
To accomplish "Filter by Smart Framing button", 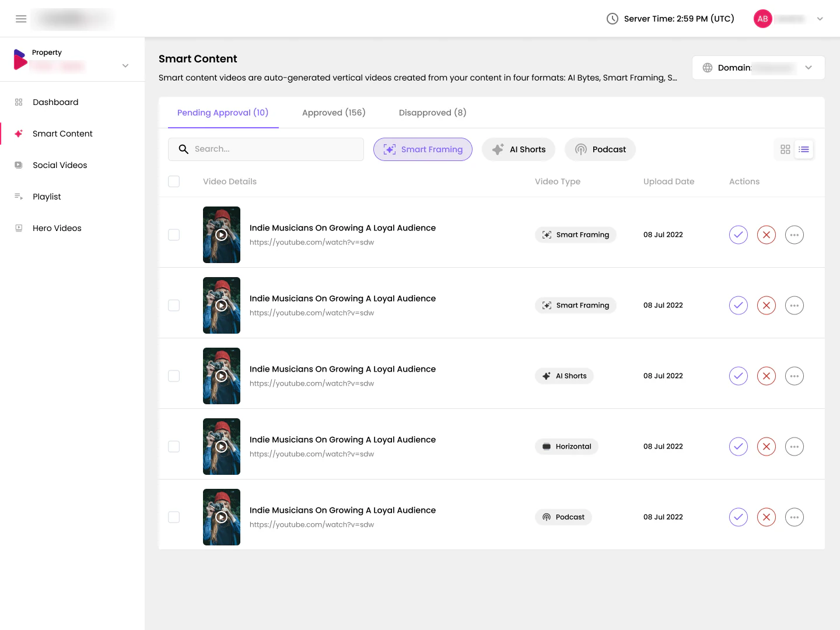I will [x=423, y=149].
